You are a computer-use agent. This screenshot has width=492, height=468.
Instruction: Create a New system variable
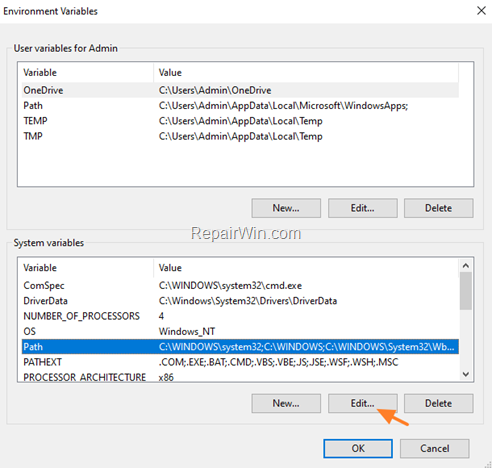[286, 403]
